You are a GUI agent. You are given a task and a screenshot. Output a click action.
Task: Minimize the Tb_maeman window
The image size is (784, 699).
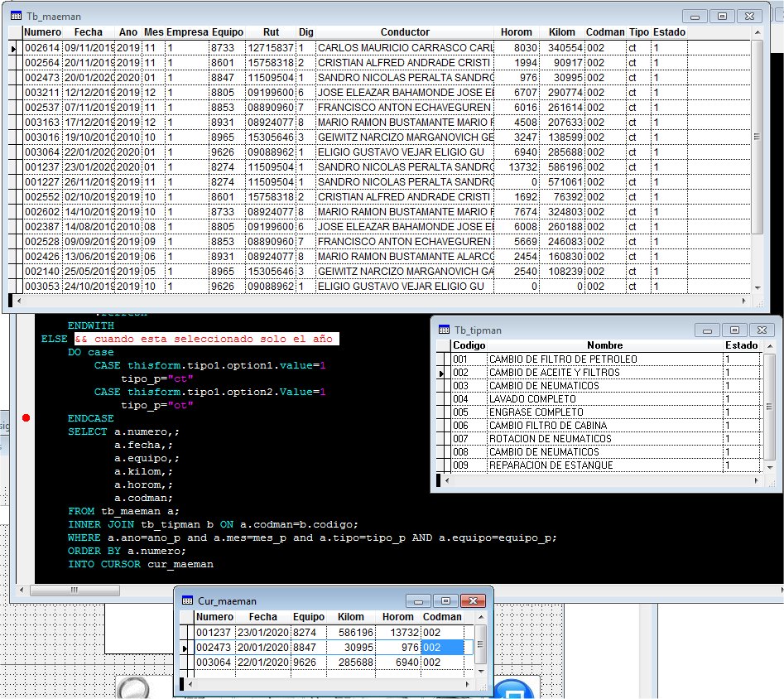coord(695,17)
